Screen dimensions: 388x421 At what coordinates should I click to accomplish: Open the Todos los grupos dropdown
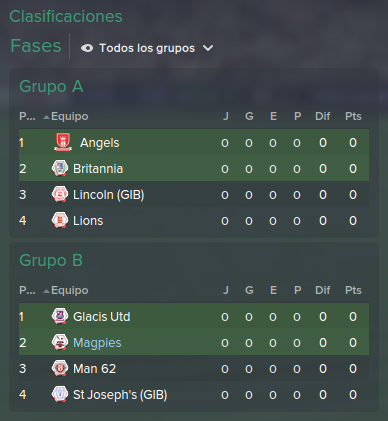tap(147, 48)
